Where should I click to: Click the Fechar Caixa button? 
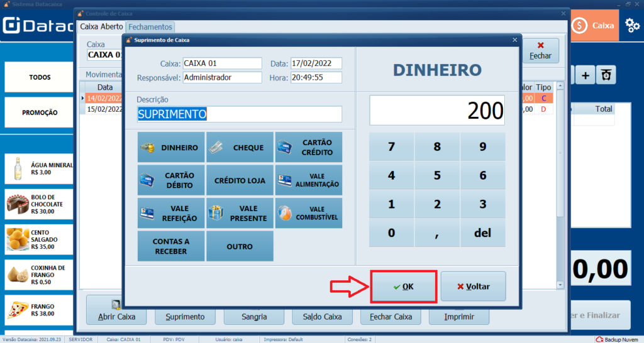tap(391, 317)
